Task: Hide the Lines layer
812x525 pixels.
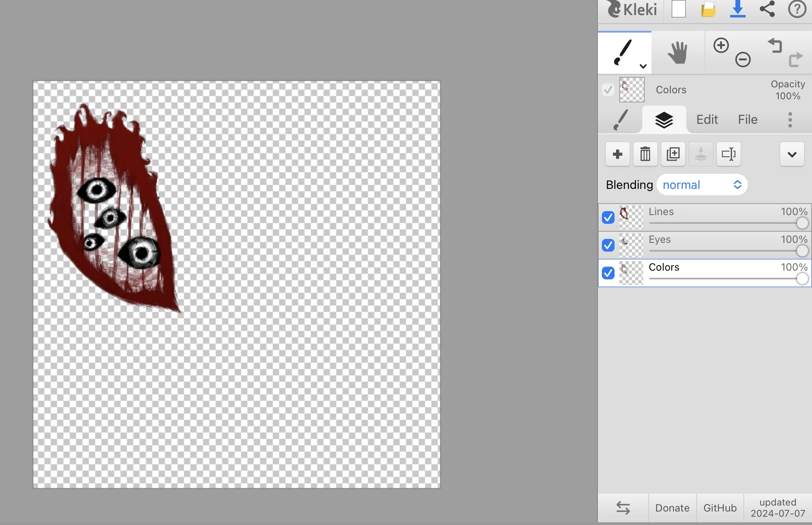Action: (608, 217)
